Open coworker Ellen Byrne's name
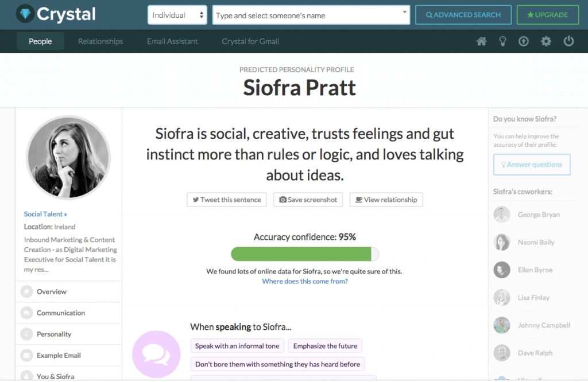This screenshot has width=588, height=382. tap(535, 270)
